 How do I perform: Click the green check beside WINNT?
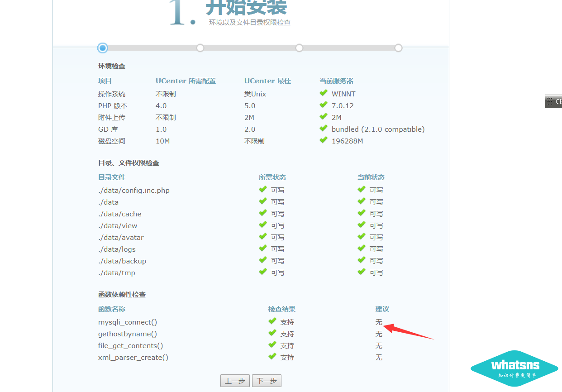[x=323, y=93]
